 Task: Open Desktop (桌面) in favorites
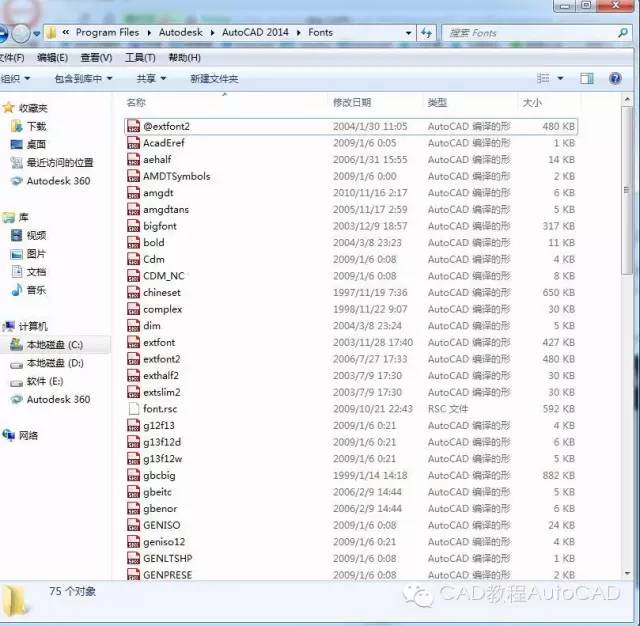28,144
